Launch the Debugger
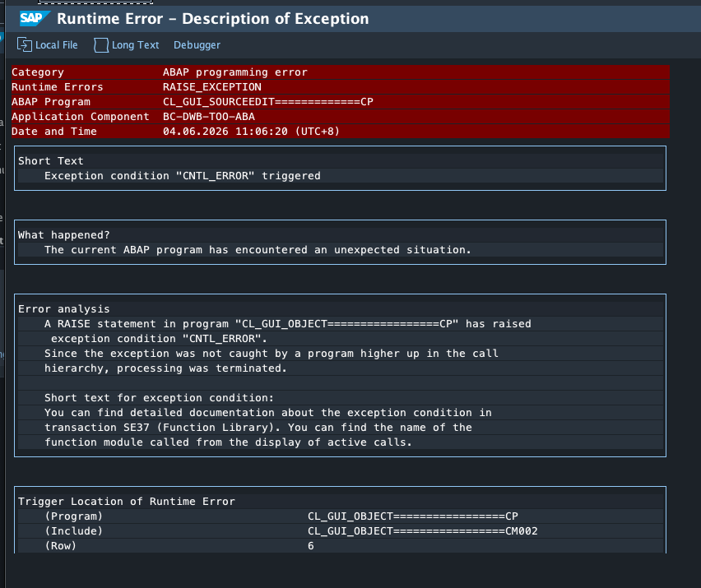Screen dimensions: 701x588 tap(197, 45)
